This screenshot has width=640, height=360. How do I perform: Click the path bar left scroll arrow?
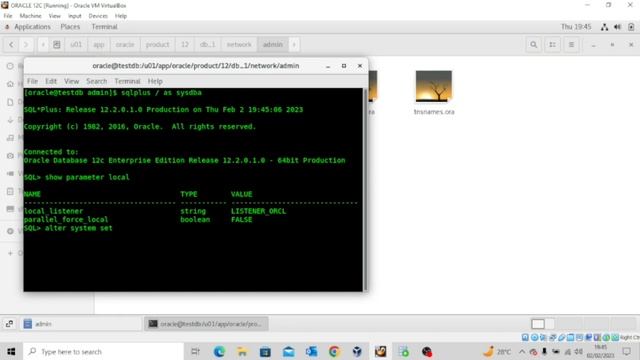click(x=43, y=44)
